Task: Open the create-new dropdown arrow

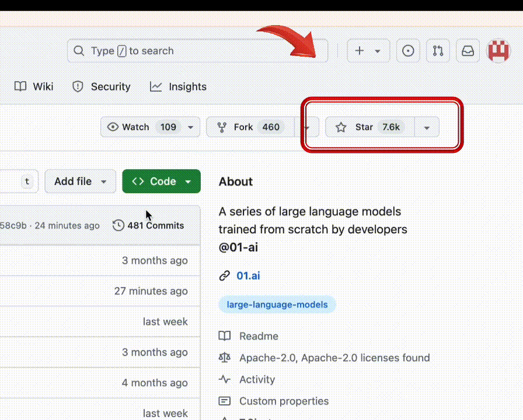Action: click(x=378, y=51)
